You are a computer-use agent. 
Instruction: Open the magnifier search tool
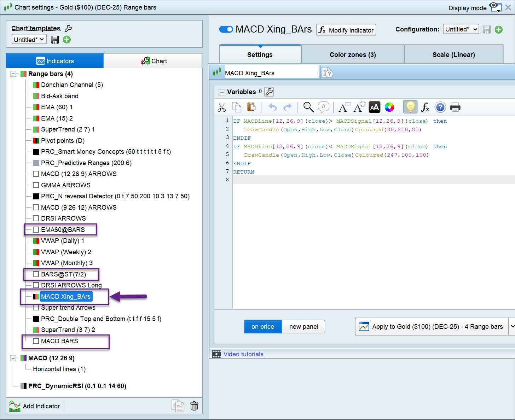[308, 107]
